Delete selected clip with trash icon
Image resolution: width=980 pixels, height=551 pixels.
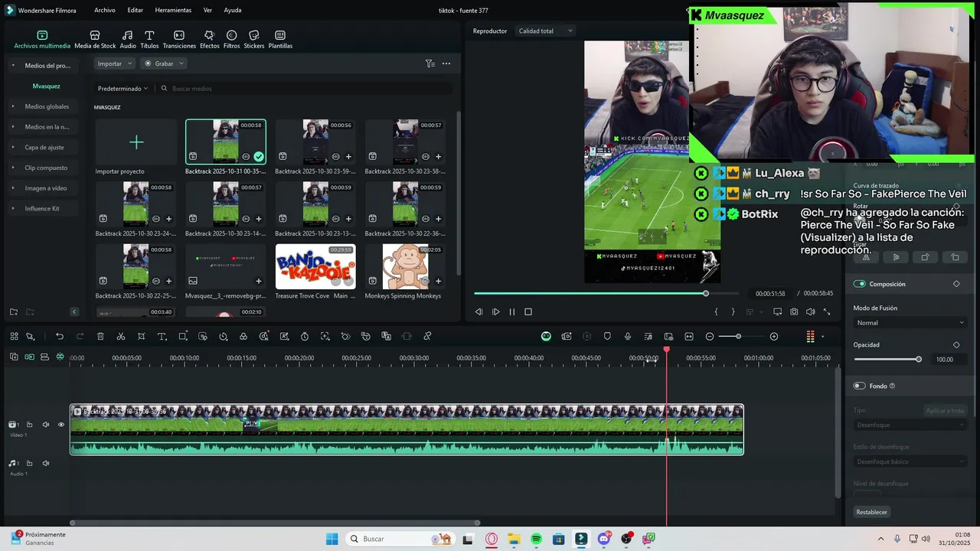[100, 336]
